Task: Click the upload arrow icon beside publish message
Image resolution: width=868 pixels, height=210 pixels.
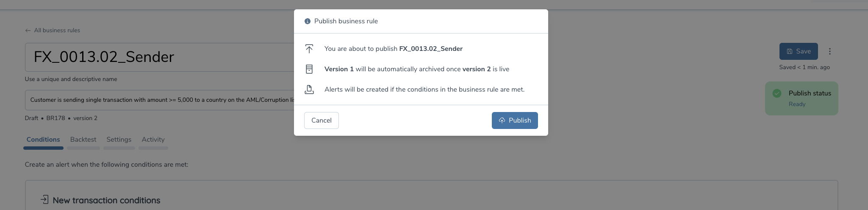Action: 309,49
